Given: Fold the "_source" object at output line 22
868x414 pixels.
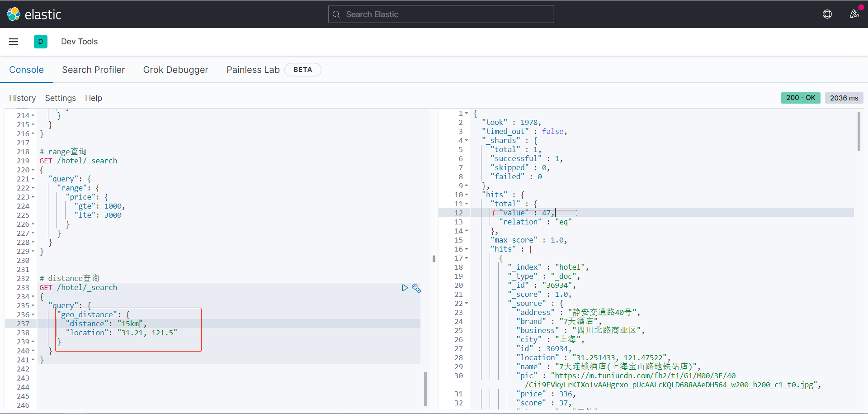Looking at the screenshot, I should [x=467, y=304].
